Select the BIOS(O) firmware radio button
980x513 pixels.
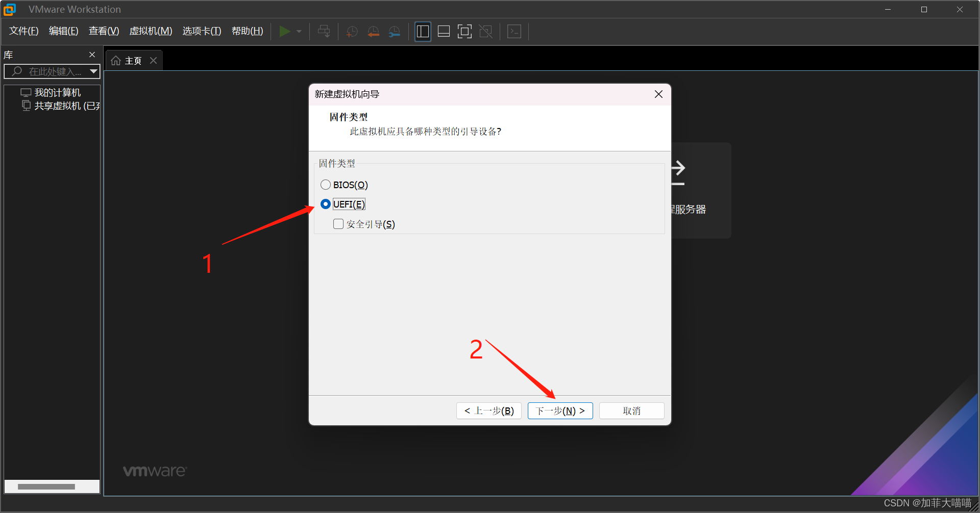(325, 185)
